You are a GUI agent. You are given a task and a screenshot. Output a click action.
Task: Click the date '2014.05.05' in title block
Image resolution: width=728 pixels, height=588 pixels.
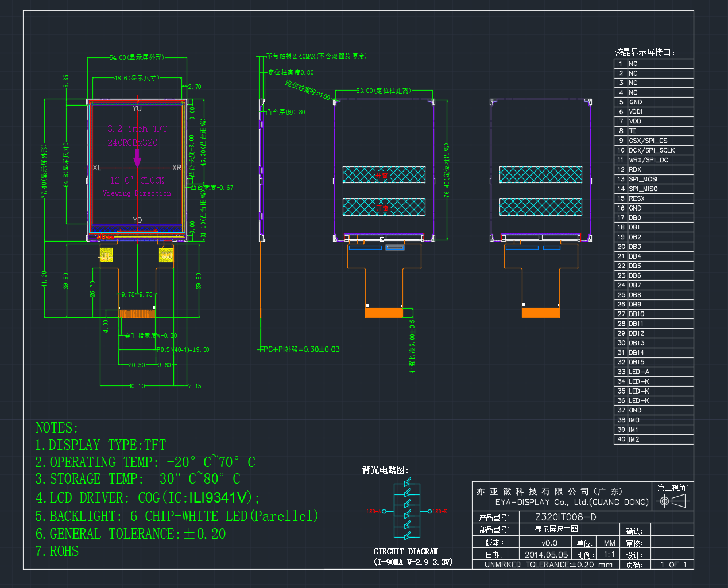coord(547,555)
